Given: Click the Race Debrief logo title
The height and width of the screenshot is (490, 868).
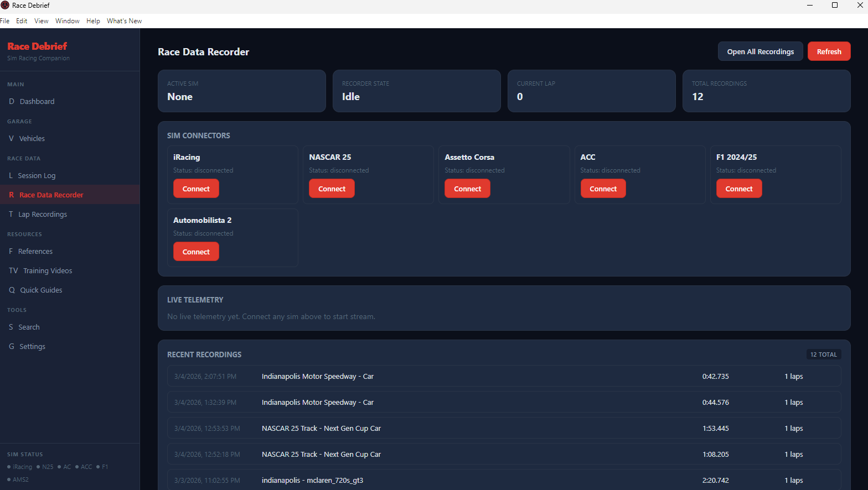Looking at the screenshot, I should [37, 46].
